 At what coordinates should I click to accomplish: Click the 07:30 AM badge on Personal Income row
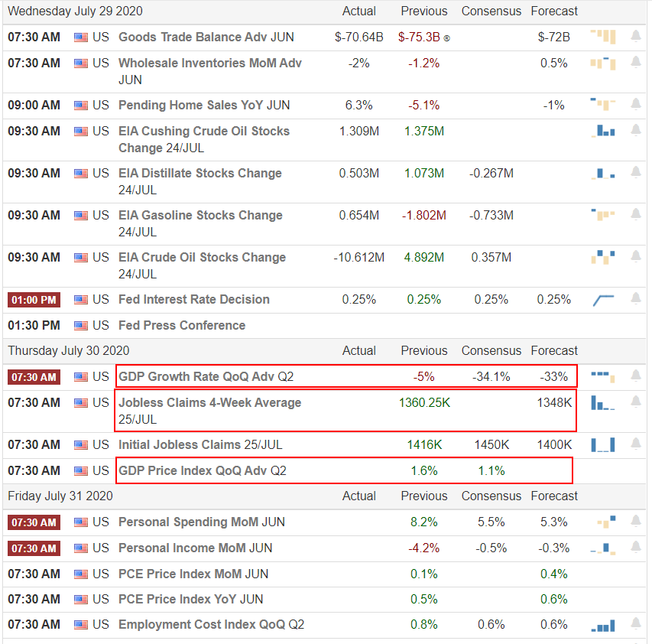pos(34,548)
